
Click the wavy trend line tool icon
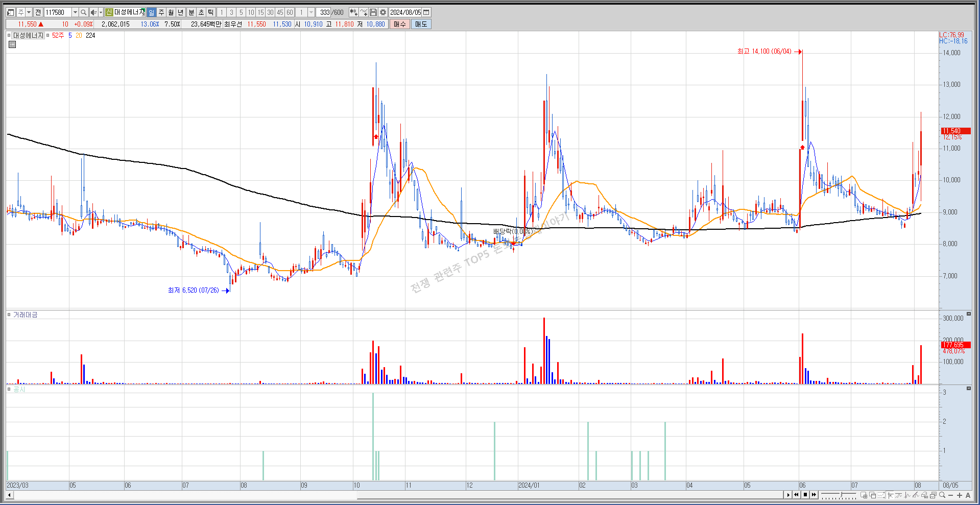tap(899, 495)
